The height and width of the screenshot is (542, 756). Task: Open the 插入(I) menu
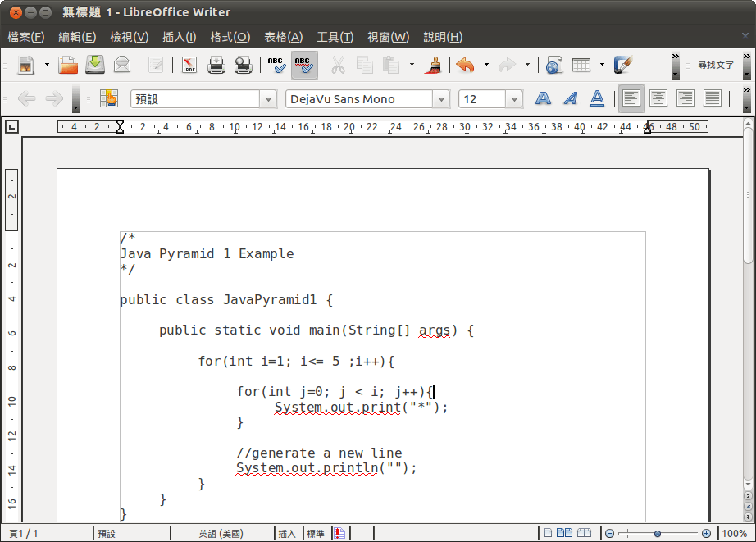[179, 37]
